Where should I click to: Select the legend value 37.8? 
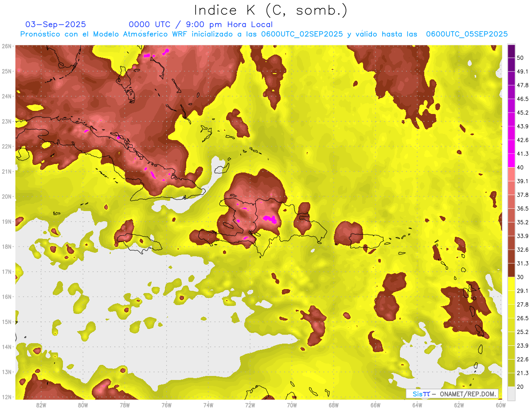click(523, 195)
